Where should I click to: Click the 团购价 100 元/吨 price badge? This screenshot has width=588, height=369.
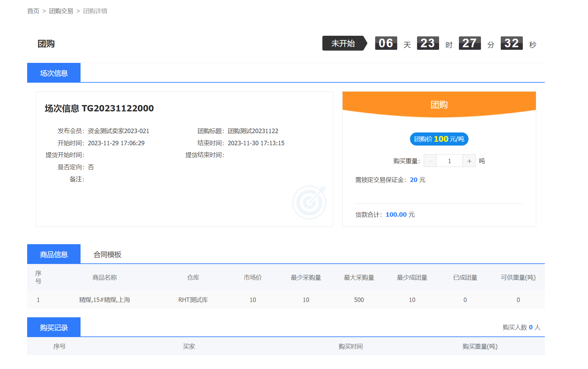[439, 139]
